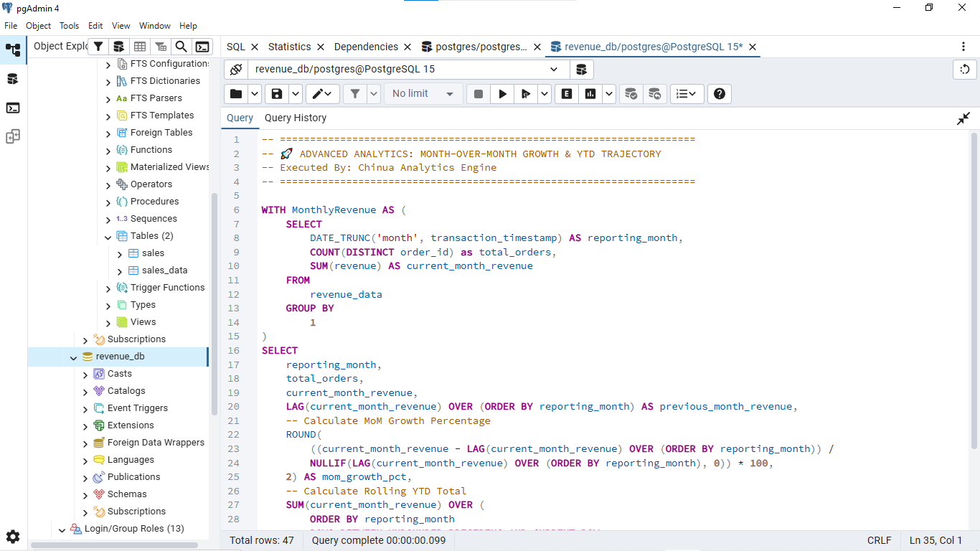Image resolution: width=980 pixels, height=551 pixels.
Task: Open dropdown arrow beside Save button
Action: click(x=296, y=94)
